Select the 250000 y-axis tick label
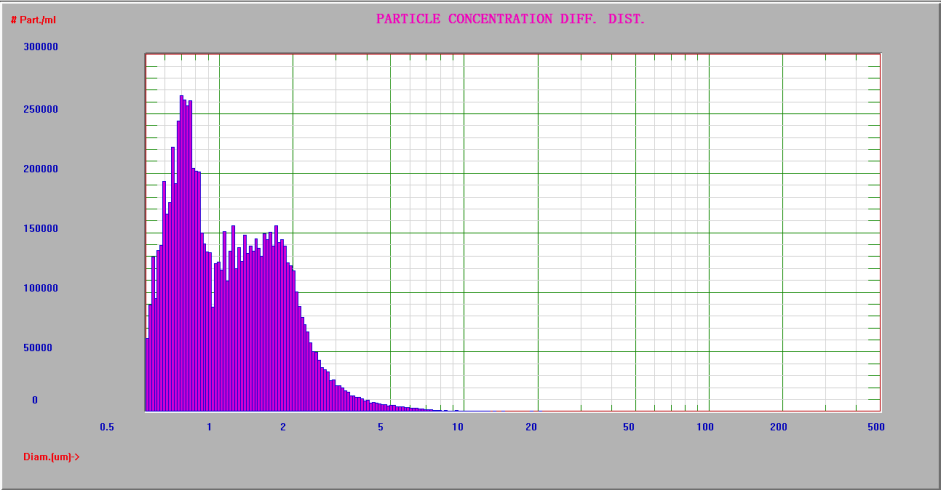This screenshot has width=941, height=490. (41, 108)
